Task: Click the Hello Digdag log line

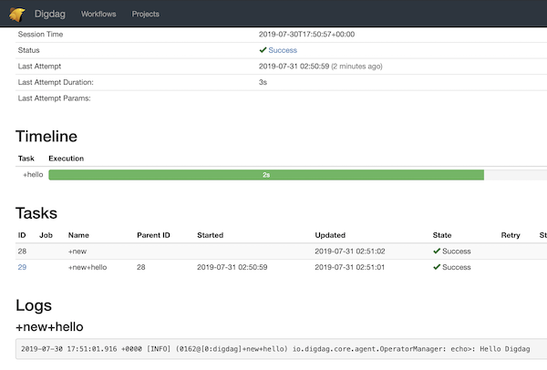Action: [x=275, y=349]
